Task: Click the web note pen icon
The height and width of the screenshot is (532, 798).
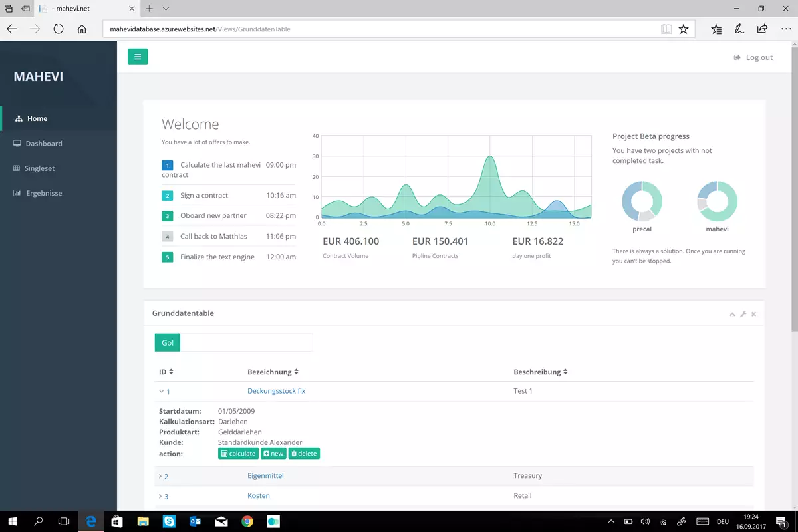Action: point(739,29)
